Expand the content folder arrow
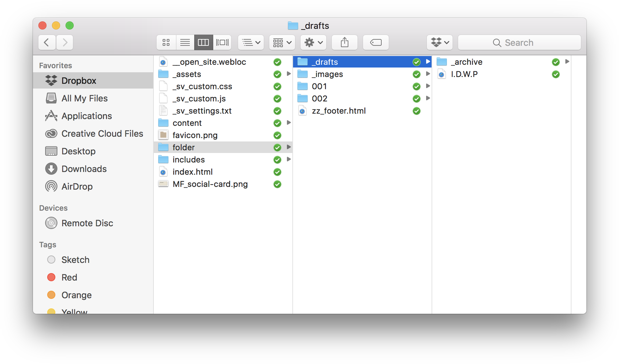 289,123
